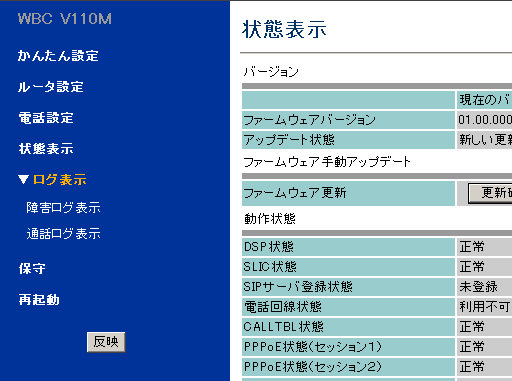Click the 状態表示 page heading
The height and width of the screenshot is (381, 512).
[284, 29]
